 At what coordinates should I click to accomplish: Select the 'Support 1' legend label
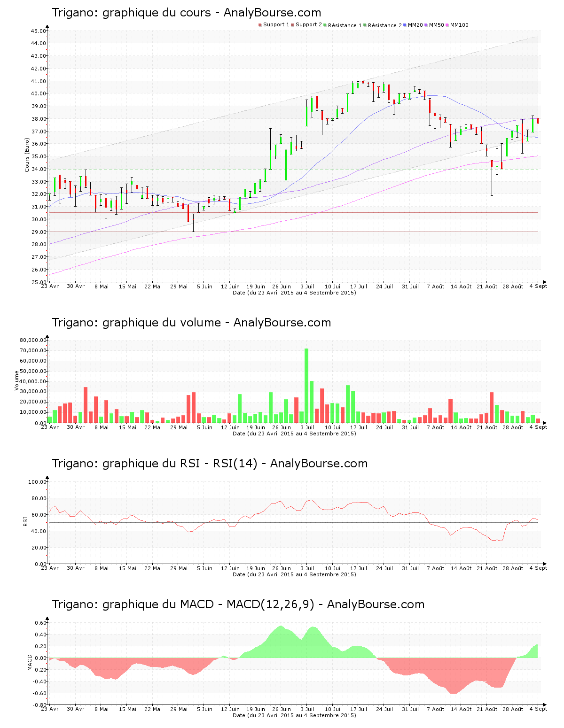point(276,25)
